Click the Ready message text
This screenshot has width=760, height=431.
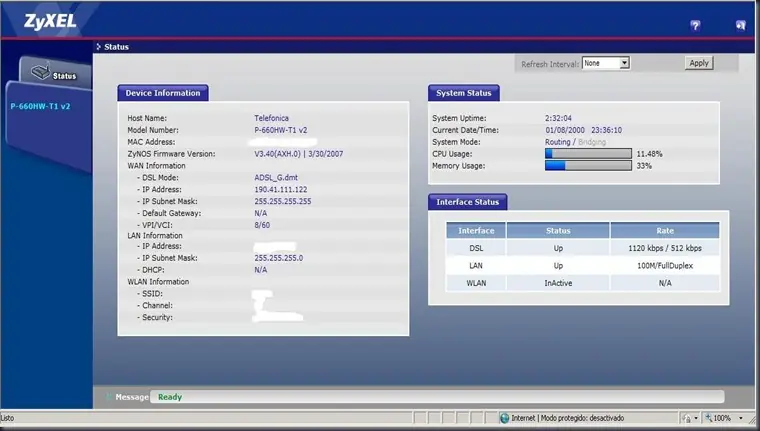pyautogui.click(x=170, y=397)
